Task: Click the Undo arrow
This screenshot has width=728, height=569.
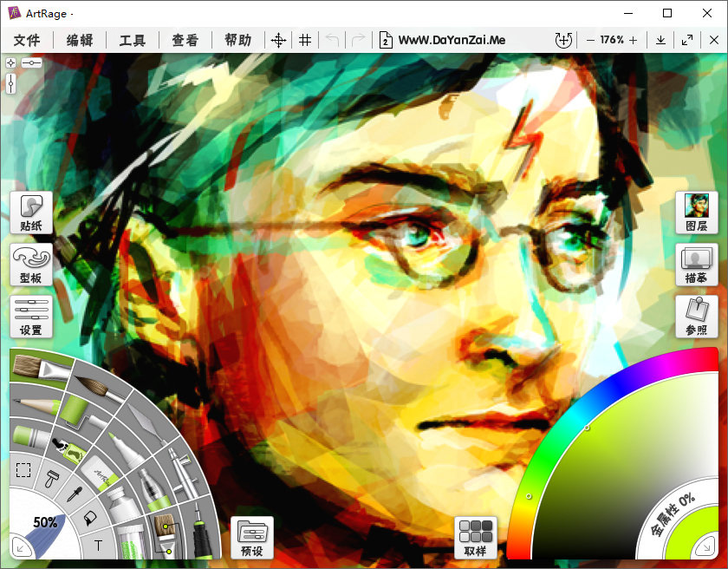Action: [x=332, y=41]
